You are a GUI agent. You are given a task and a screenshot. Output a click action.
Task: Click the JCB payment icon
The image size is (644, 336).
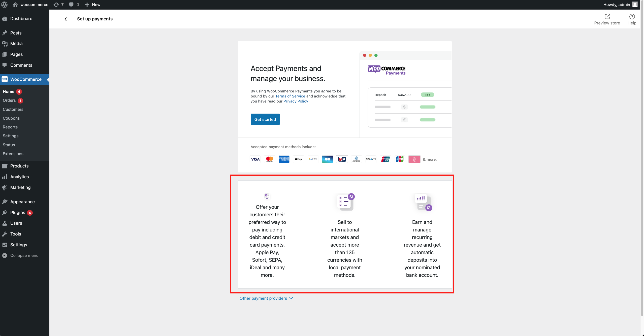pyautogui.click(x=400, y=159)
